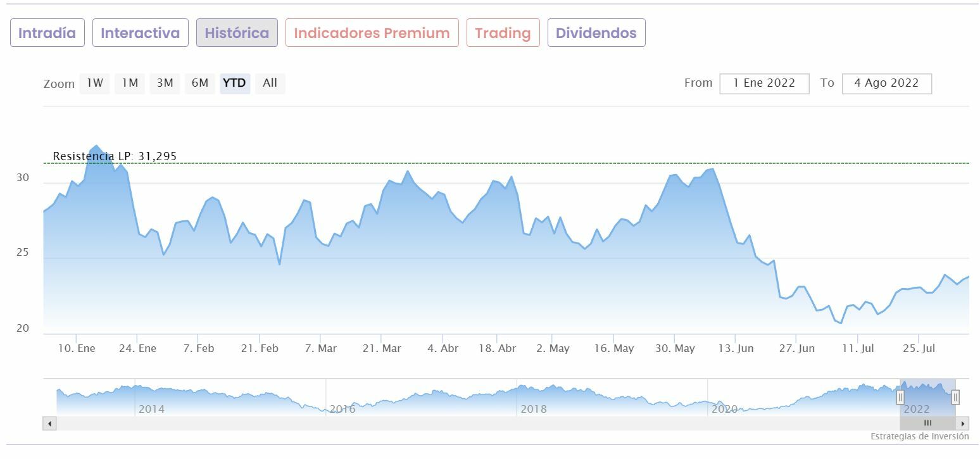980x459 pixels.
Task: Switch to the Interactiva chart tab
Action: click(x=141, y=33)
